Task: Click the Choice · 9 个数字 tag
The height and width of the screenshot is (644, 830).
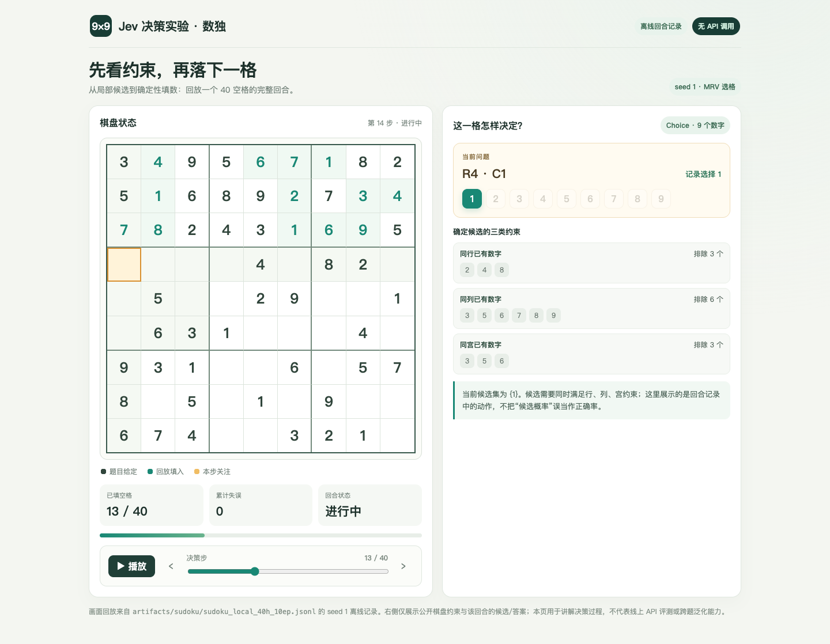Action: coord(695,126)
